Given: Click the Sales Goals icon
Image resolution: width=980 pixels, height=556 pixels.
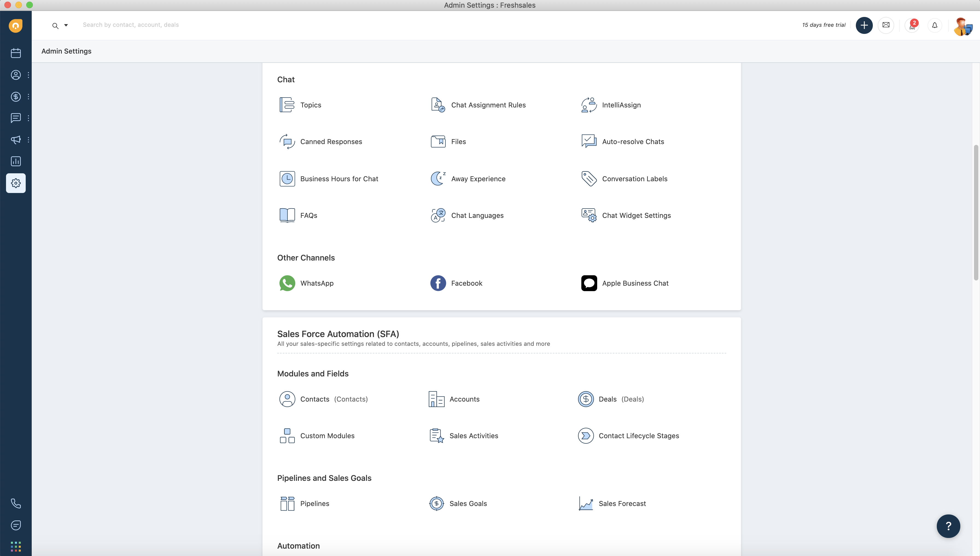Looking at the screenshot, I should [x=436, y=503].
